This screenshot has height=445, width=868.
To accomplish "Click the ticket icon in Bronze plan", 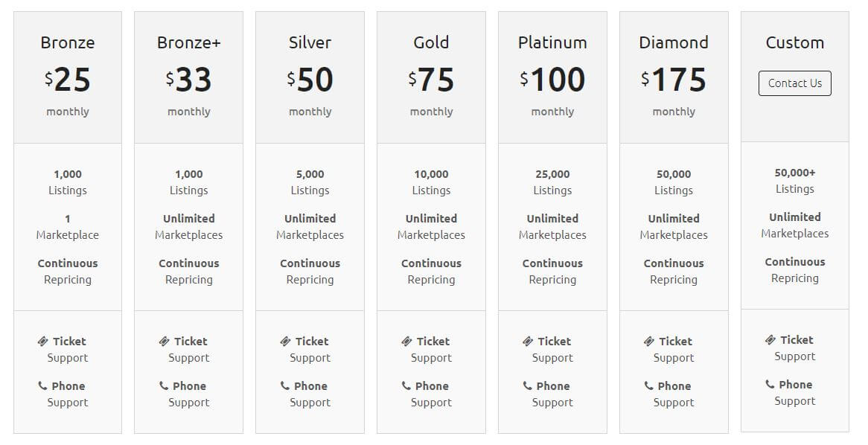I will tap(43, 342).
